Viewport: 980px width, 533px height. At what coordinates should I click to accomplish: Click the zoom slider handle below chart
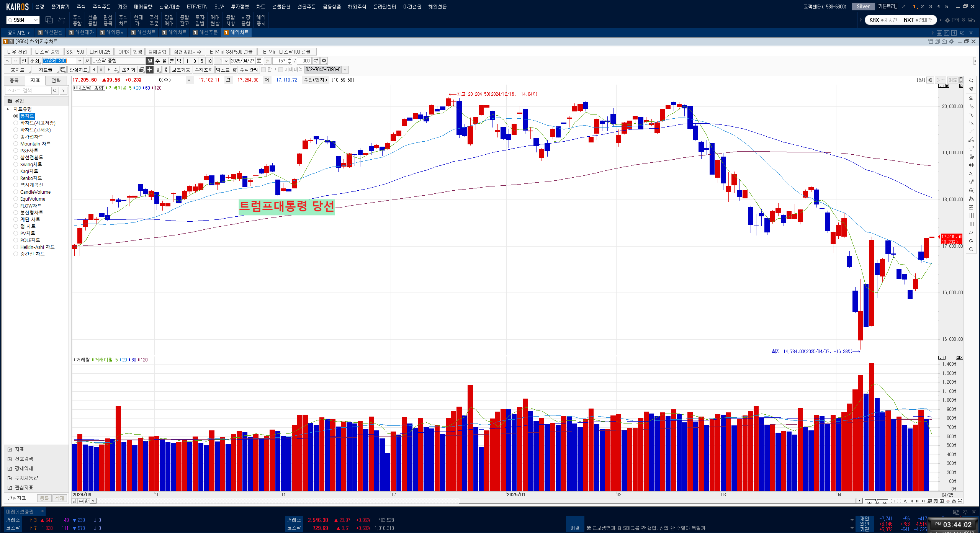[x=876, y=500]
